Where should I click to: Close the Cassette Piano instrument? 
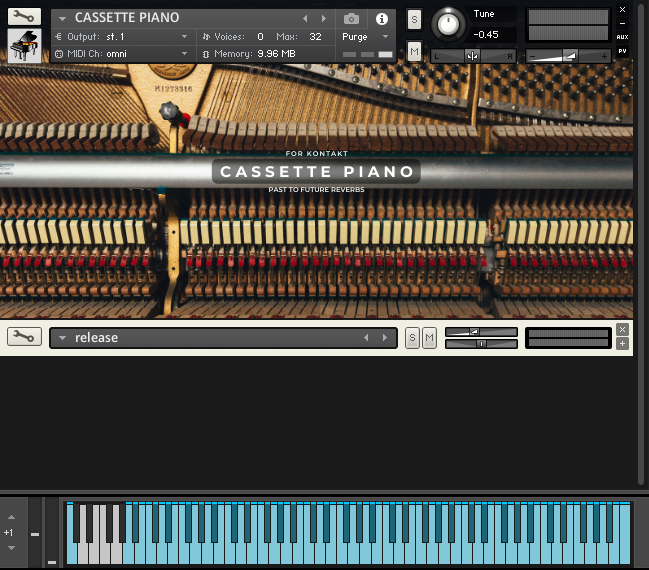click(622, 10)
